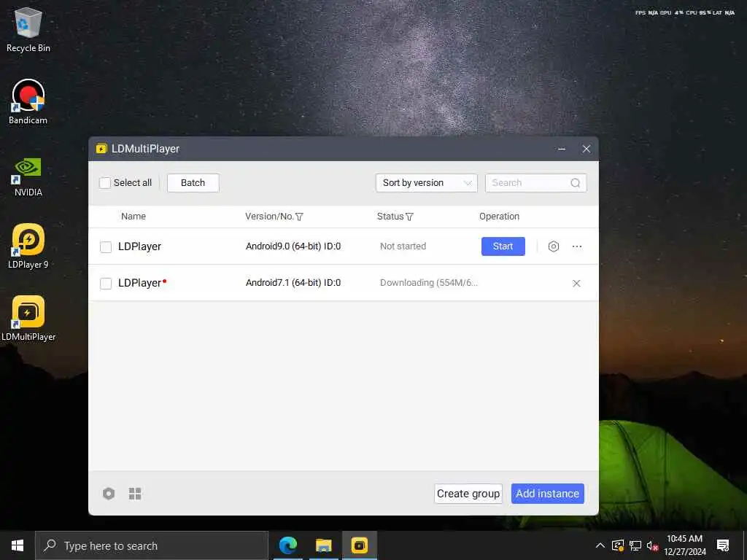Open the more options menu for Android9.0 instance
The height and width of the screenshot is (560, 747).
pos(577,246)
